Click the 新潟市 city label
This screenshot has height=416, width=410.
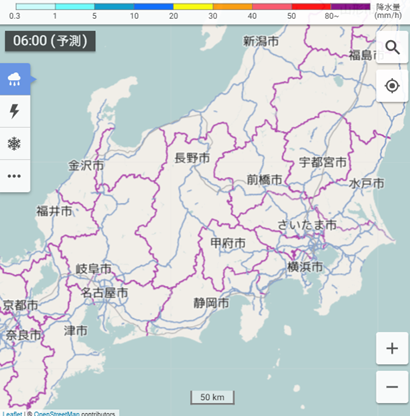[261, 41]
